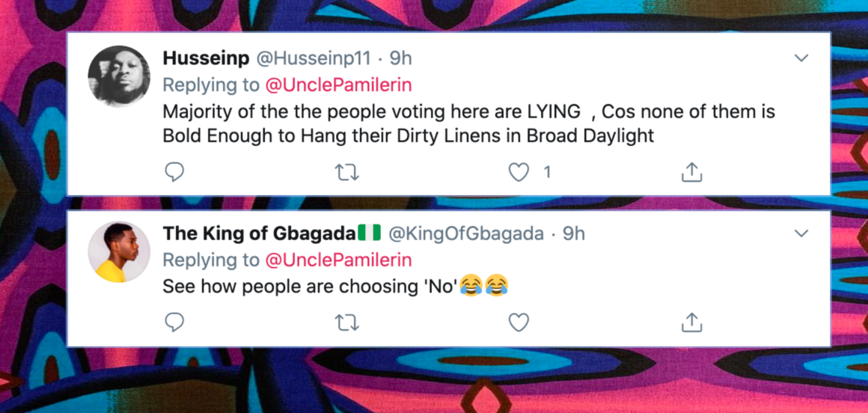868x413 pixels.
Task: Open more options chevron on Husseinp's tweet
Action: pos(801,58)
